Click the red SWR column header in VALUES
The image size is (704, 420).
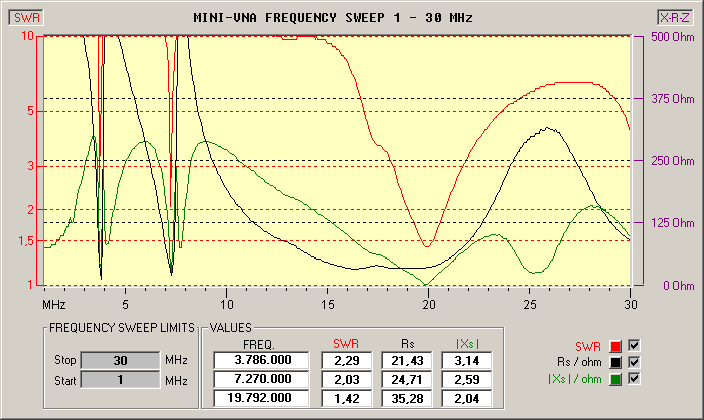click(346, 344)
